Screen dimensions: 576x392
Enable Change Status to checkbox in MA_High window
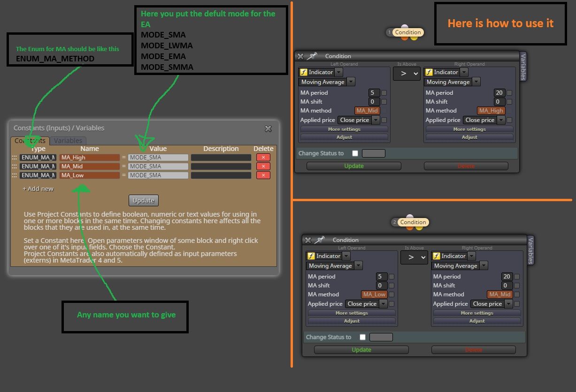(x=355, y=153)
